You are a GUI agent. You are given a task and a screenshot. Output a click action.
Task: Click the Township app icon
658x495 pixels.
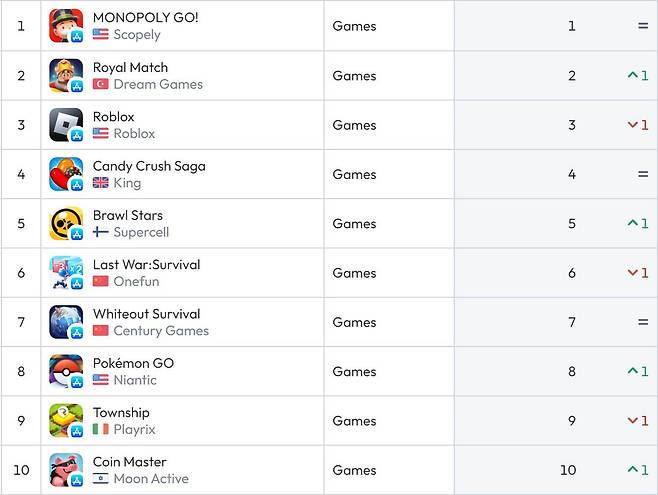click(x=66, y=421)
